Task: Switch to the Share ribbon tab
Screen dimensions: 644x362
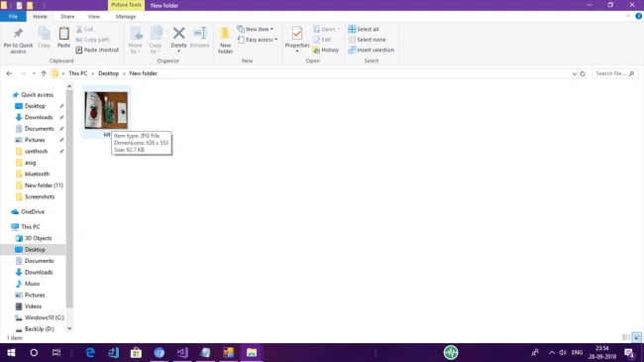Action: point(67,17)
